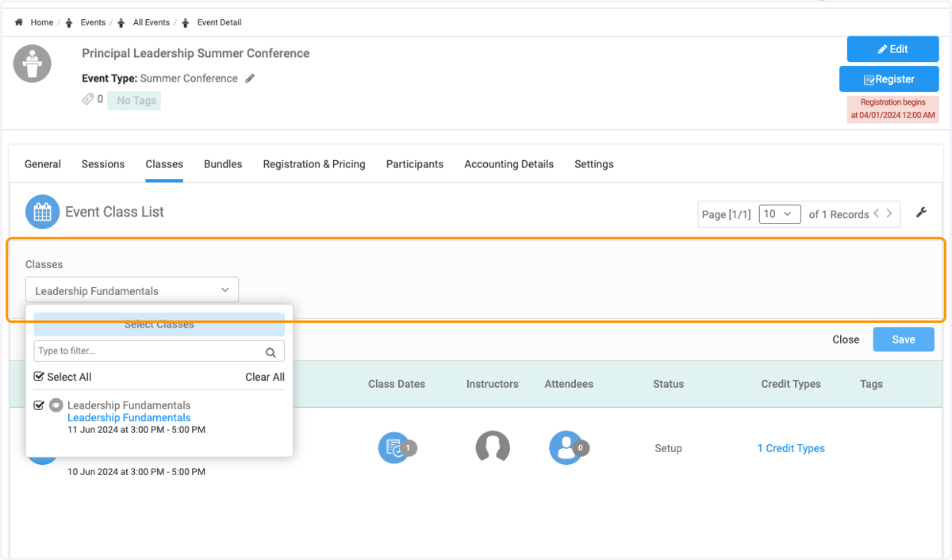Viewport: 952px width, 560px height.
Task: Go to next page arrow
Action: pos(889,213)
